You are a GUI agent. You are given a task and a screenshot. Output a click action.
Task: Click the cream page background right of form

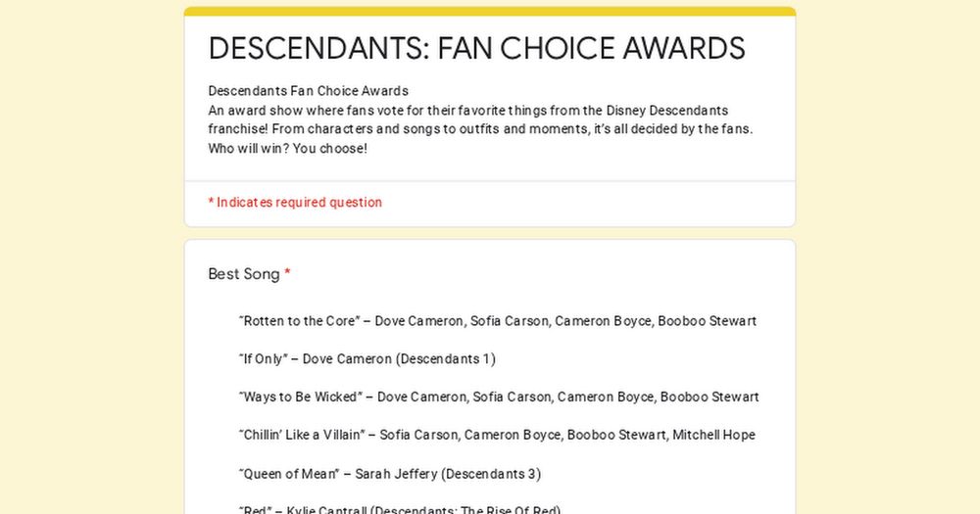click(888, 257)
